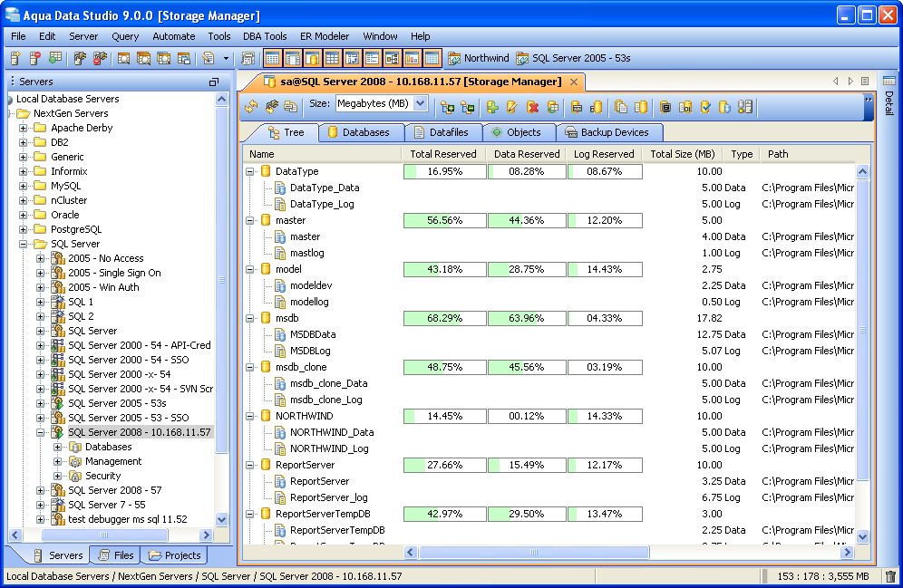This screenshot has width=903, height=588.
Task: Click the first magnifier query analyzer icon
Action: (x=123, y=58)
